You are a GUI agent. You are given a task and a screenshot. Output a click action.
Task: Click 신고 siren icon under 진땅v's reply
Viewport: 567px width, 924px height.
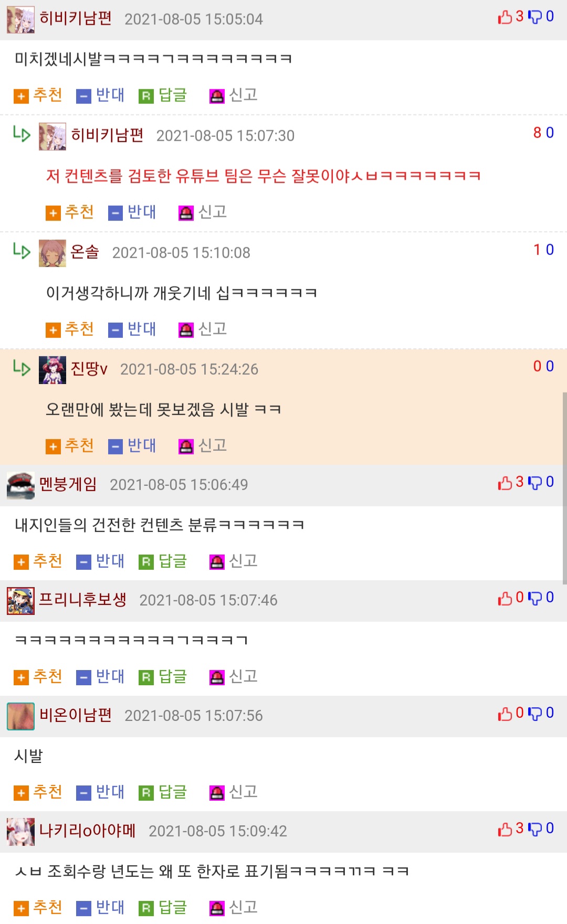[x=186, y=447]
